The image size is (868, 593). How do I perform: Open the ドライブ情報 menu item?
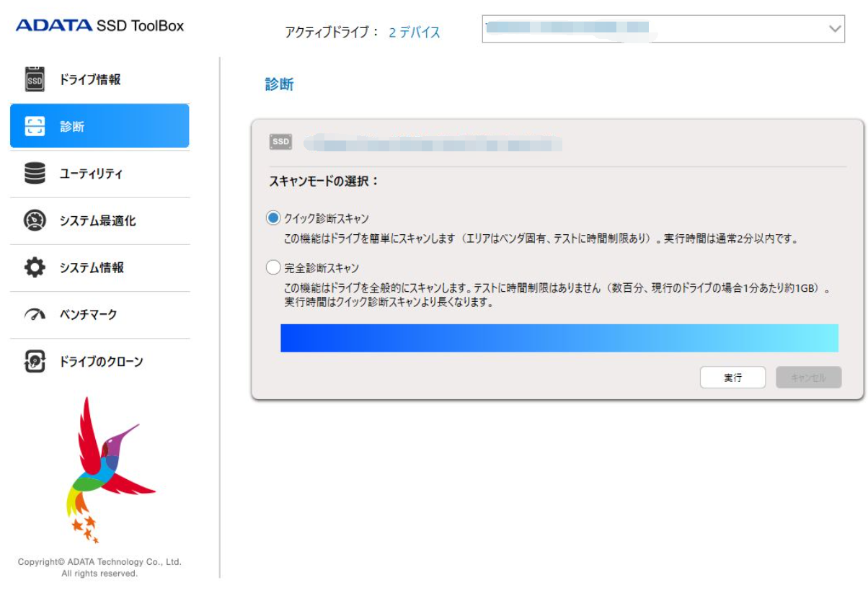coord(90,79)
